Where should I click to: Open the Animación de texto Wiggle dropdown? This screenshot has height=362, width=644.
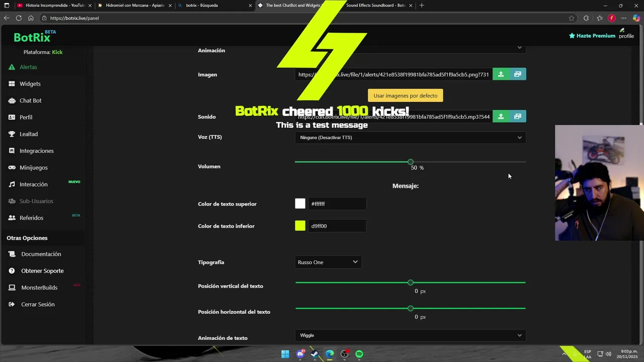(410, 335)
